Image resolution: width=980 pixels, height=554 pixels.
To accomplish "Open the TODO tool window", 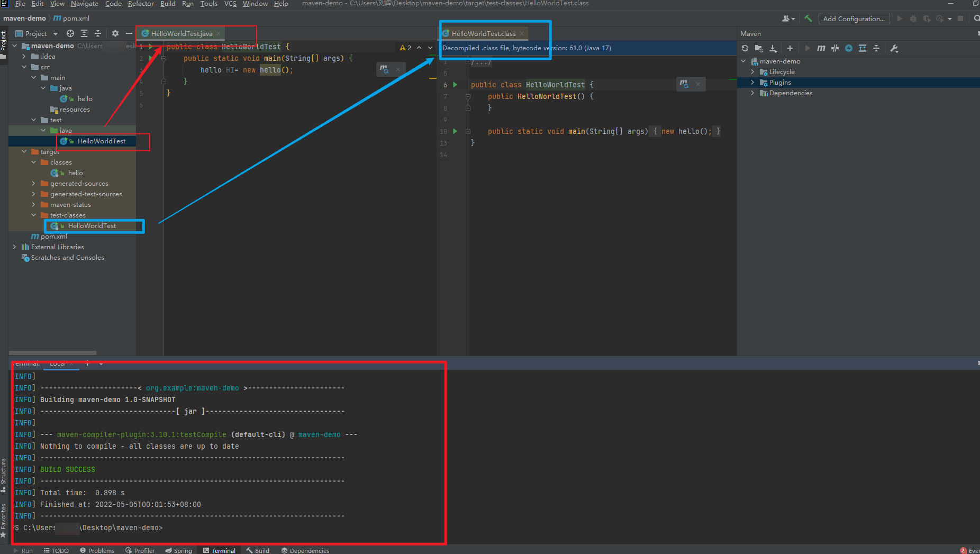I will click(x=56, y=550).
